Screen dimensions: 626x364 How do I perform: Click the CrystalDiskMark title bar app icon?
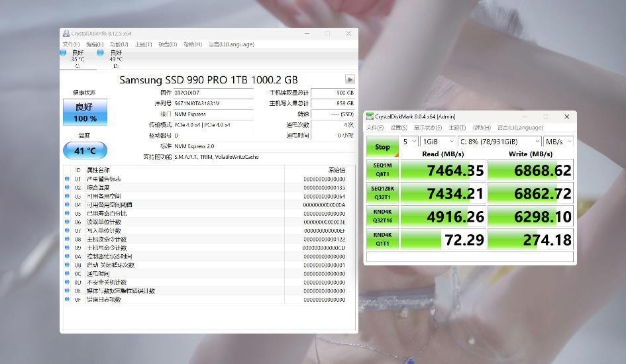point(370,116)
